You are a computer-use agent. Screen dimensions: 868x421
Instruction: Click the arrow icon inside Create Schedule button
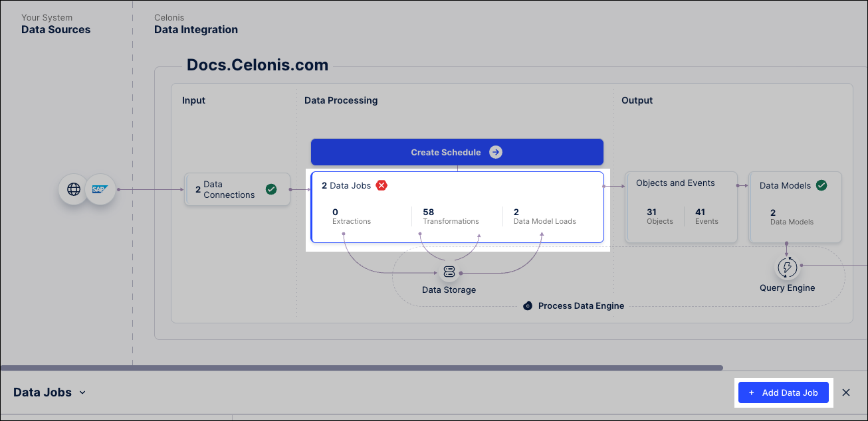coord(495,151)
